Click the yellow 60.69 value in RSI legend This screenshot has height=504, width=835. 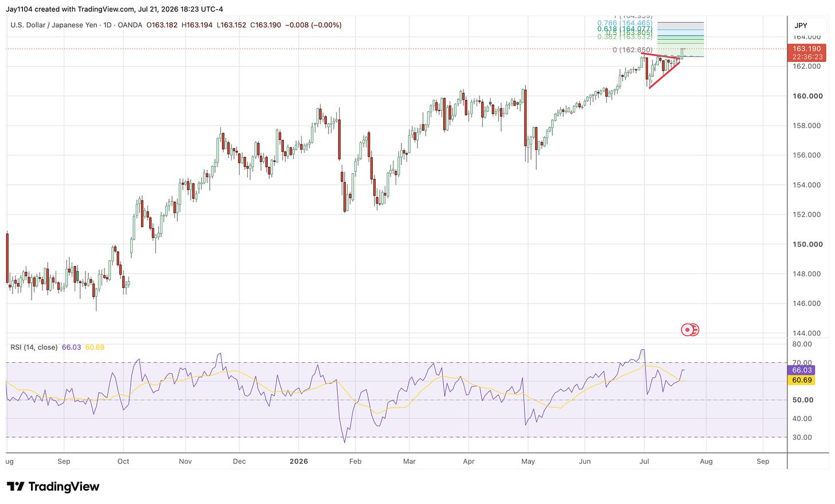[x=95, y=347]
